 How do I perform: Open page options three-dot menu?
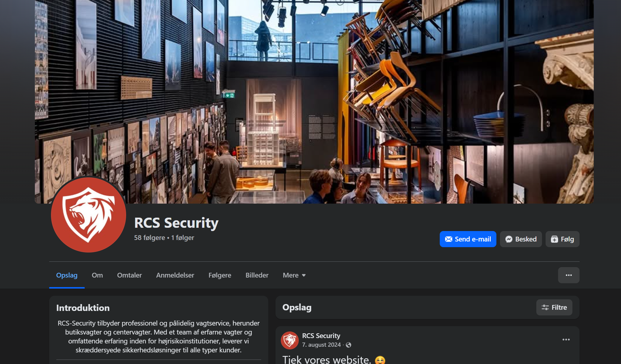click(x=569, y=275)
